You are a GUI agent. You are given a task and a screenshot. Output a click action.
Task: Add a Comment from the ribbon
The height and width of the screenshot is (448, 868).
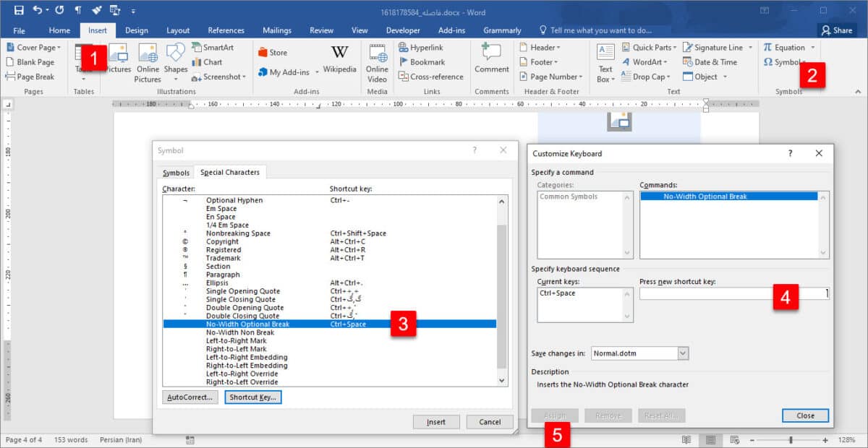(492, 61)
